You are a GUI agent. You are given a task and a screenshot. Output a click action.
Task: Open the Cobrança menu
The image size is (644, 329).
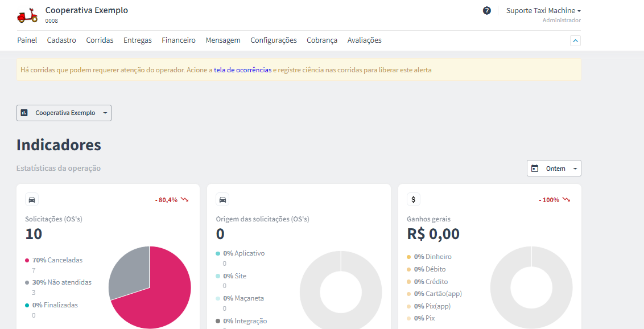point(322,40)
